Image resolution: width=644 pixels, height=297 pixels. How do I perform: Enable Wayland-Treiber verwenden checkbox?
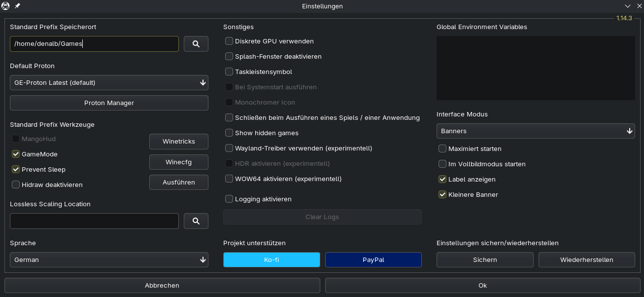point(229,148)
